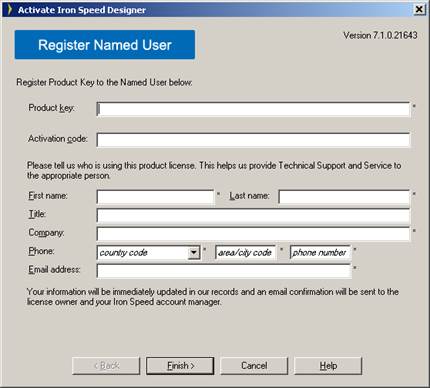Image resolution: width=430 pixels, height=388 pixels.
Task: Click the Back button
Action: click(x=106, y=366)
